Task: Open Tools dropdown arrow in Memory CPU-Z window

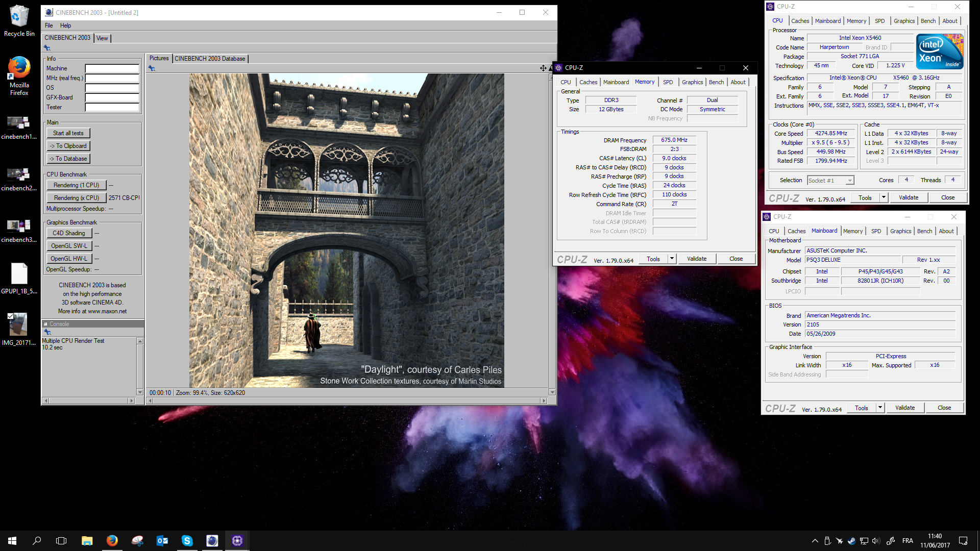Action: click(672, 259)
